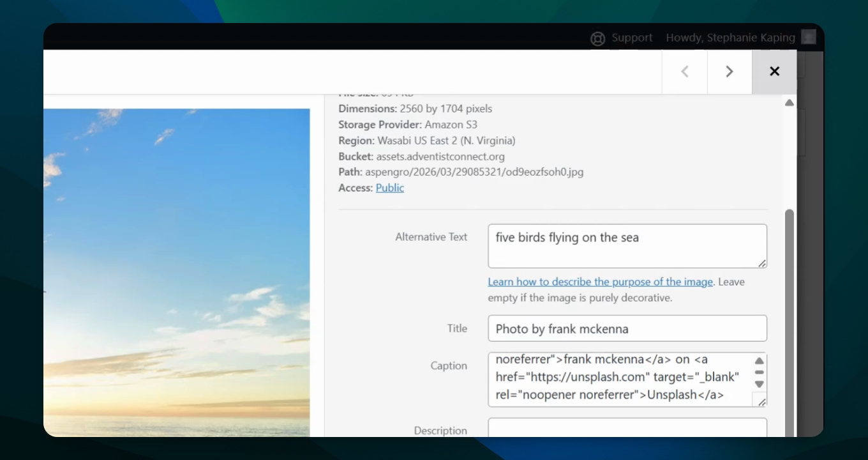The image size is (868, 460).
Task: Click the 'Title' field label
Action: point(457,328)
